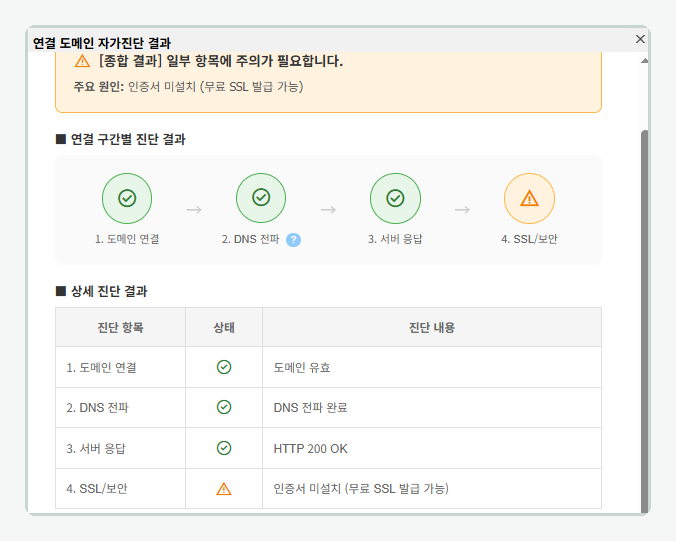Click the '상세 진단 결과' section heading
The image size is (676, 541).
[102, 291]
